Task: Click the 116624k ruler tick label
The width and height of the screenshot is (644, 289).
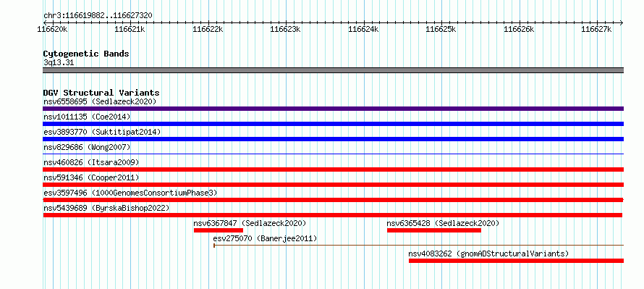Action: click(x=363, y=29)
